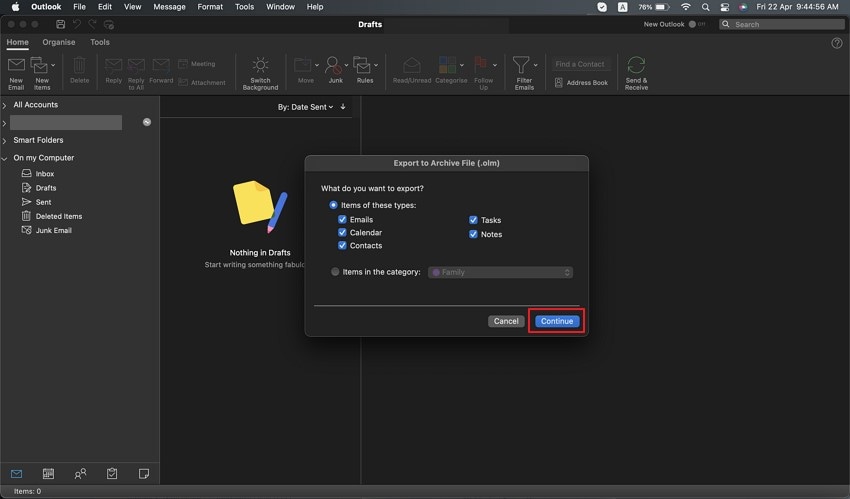Open the Notes view icon
This screenshot has height=499, width=850.
(x=144, y=474)
